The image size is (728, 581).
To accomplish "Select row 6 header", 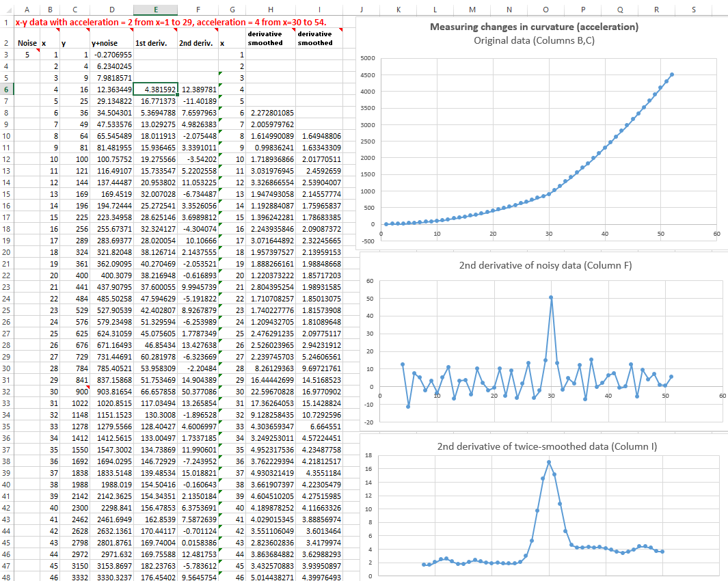I will click(6, 90).
